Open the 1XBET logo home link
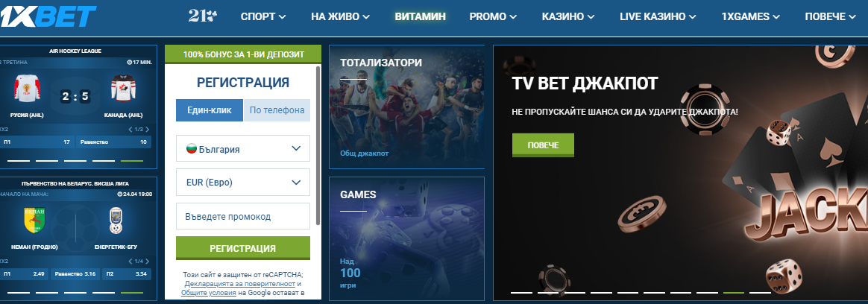 point(48,16)
